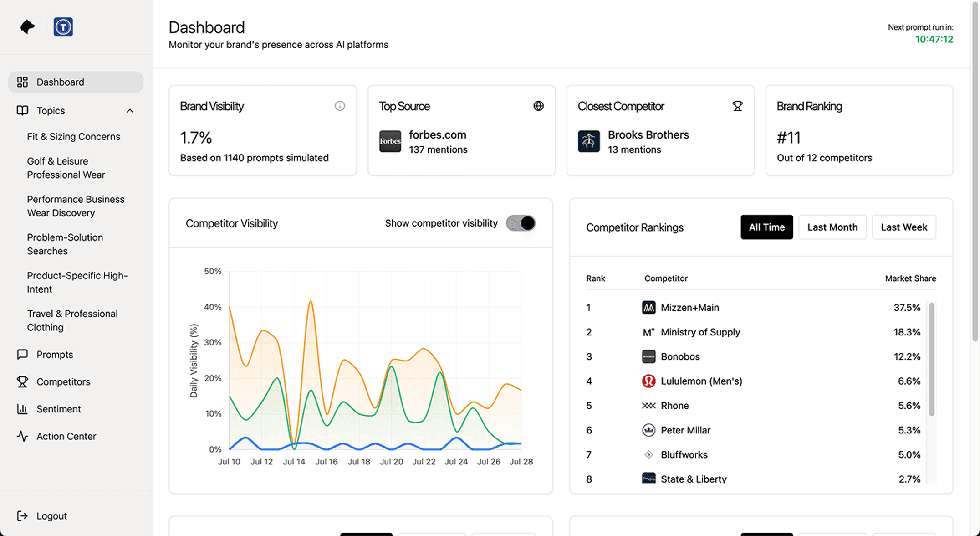Click the Lululemon logo in rankings
Screen dimensions: 980x536
648,381
